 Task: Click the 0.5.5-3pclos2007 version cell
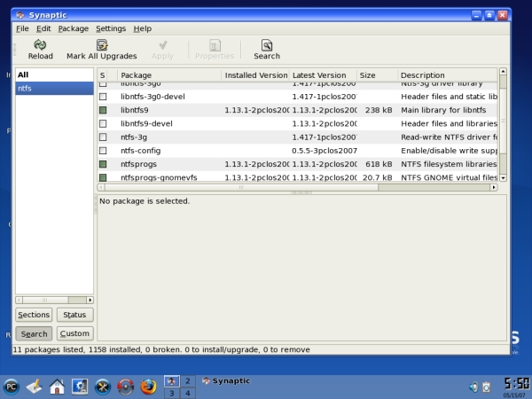coord(325,151)
